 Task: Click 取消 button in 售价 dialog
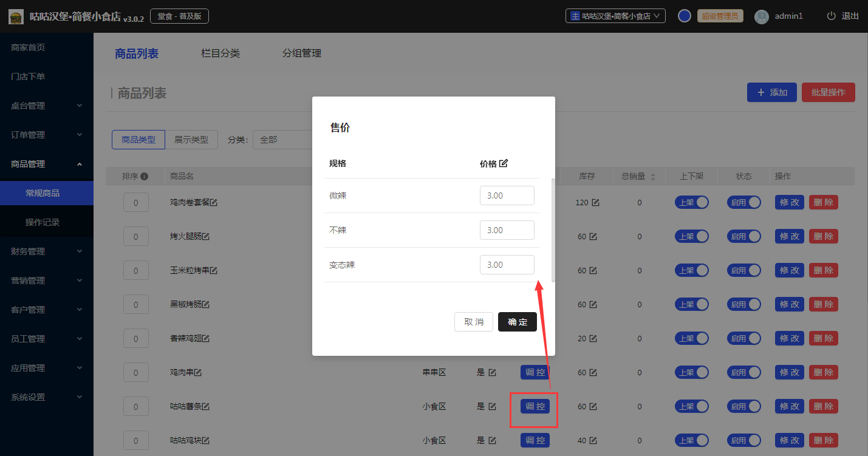point(474,322)
